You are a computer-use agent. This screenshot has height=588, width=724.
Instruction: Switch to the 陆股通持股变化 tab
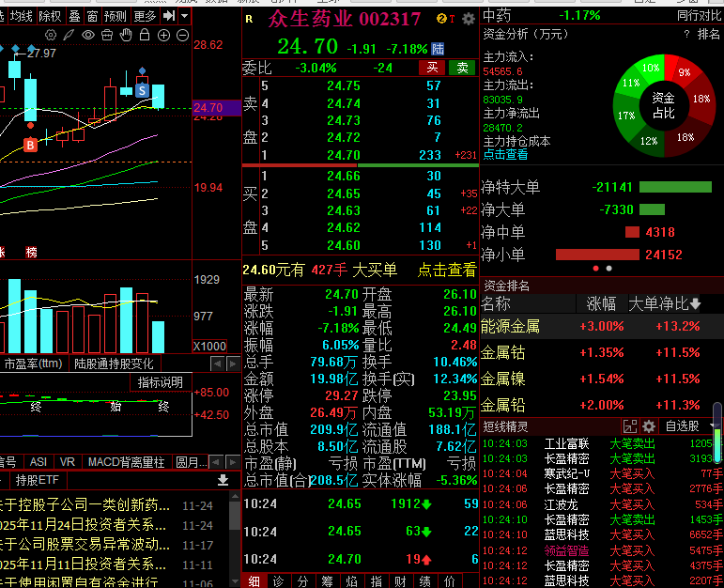tap(114, 364)
